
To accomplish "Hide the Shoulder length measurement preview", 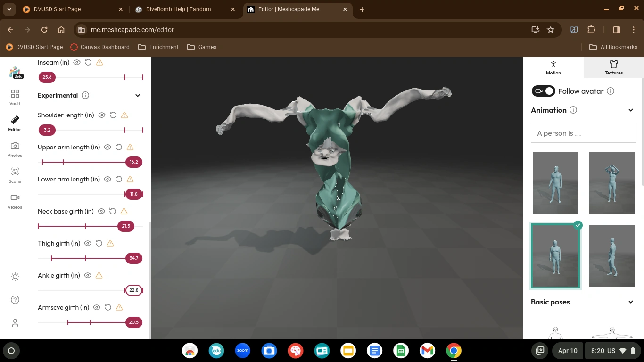I will click(x=102, y=115).
